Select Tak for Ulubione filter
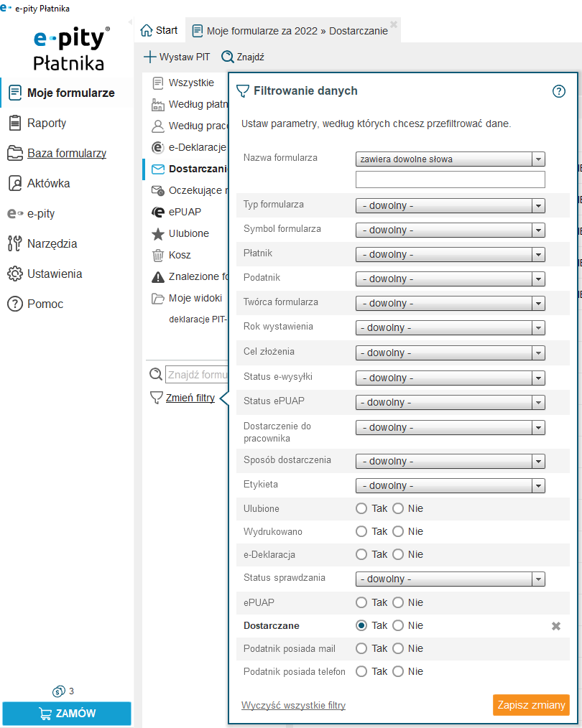Image resolution: width=582 pixels, height=728 pixels. [x=361, y=508]
